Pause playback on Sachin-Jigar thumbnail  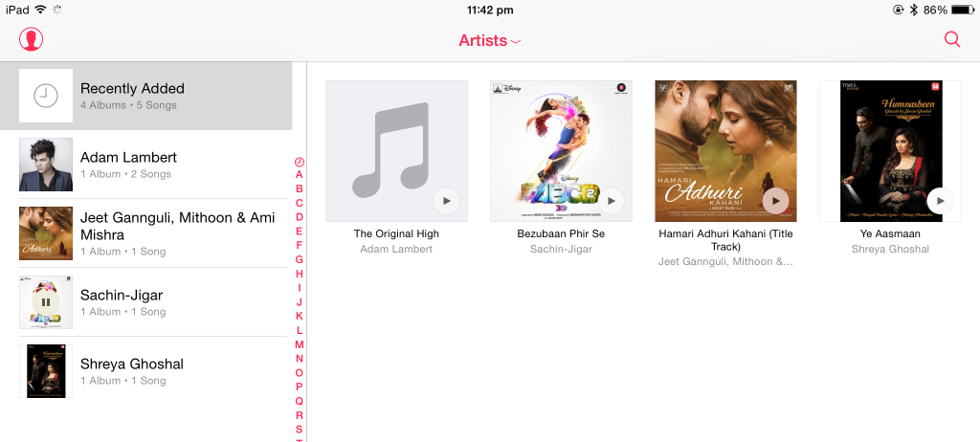(46, 302)
